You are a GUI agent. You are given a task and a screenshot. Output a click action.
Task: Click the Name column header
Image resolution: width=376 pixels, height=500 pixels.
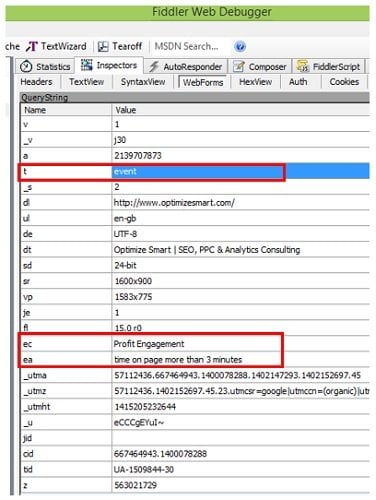click(x=66, y=110)
